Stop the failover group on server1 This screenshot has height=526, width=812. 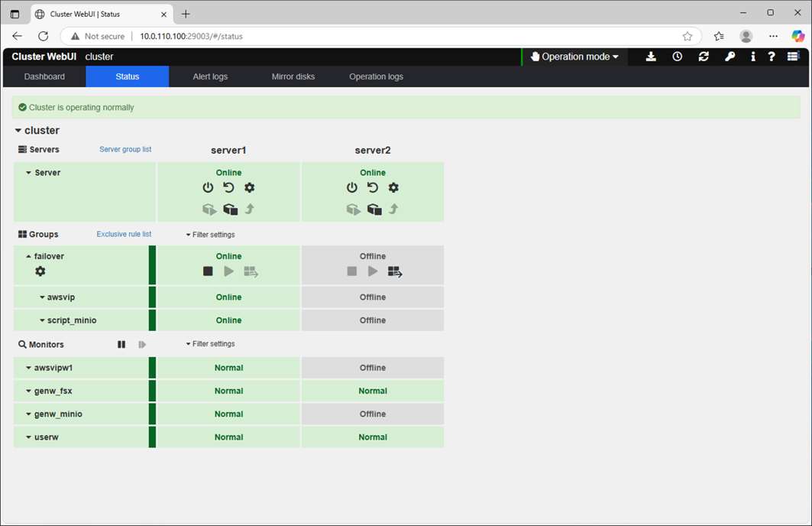click(x=208, y=271)
